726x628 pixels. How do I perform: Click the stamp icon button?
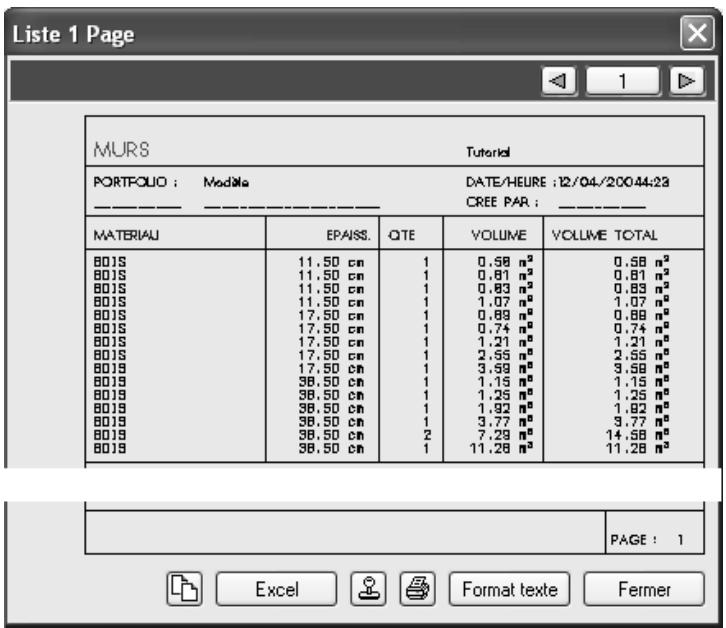click(368, 589)
